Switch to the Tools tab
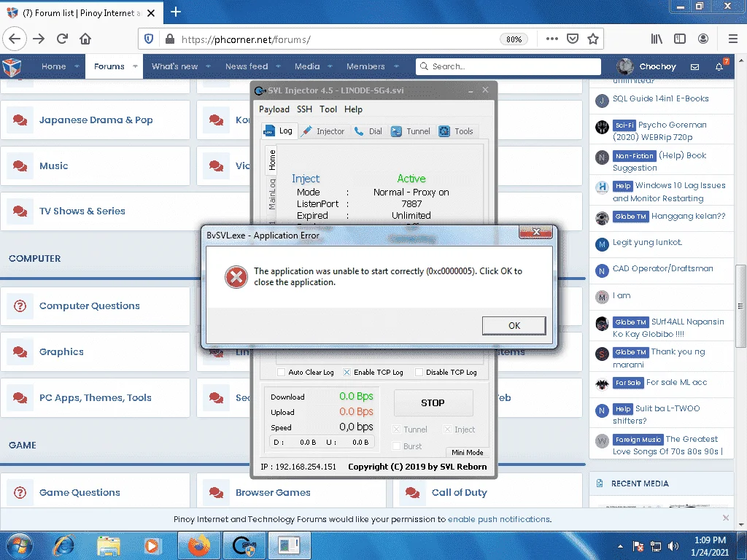The height and width of the screenshot is (560, 747). pyautogui.click(x=457, y=131)
